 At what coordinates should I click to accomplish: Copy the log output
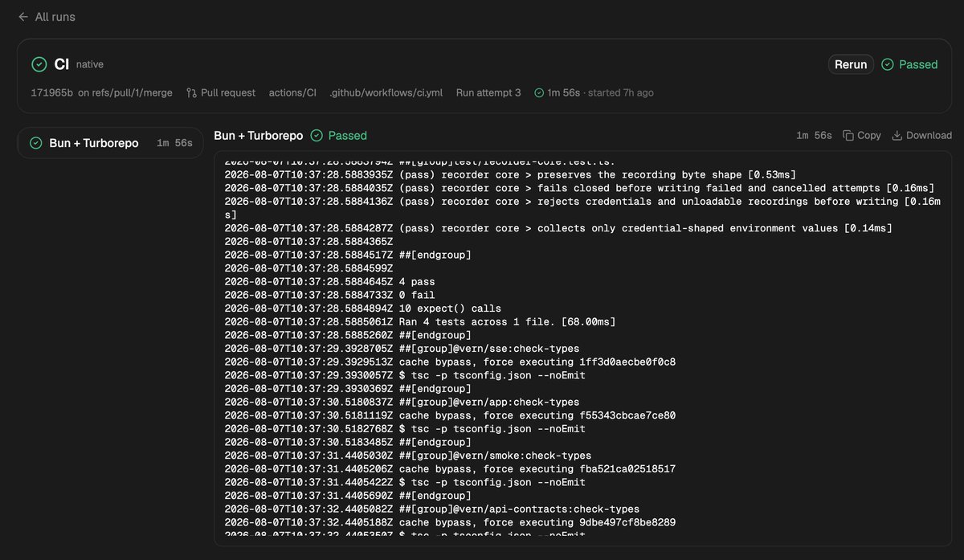coord(862,135)
